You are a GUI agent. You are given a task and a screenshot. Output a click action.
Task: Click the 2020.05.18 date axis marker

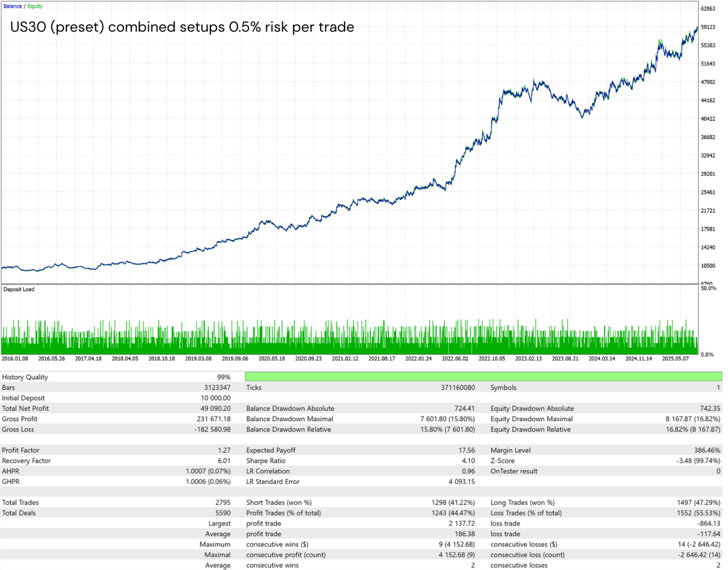272,358
